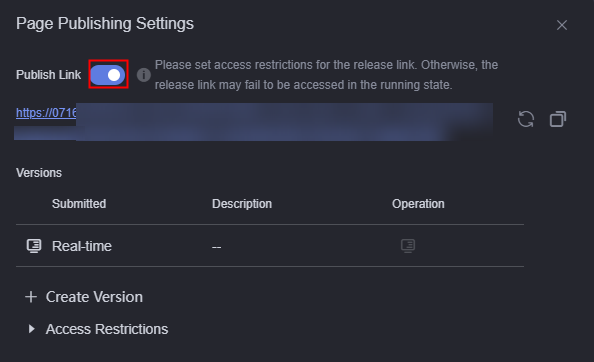
Task: Expand Access Restrictions using the triangle arrow
Action: [x=32, y=329]
